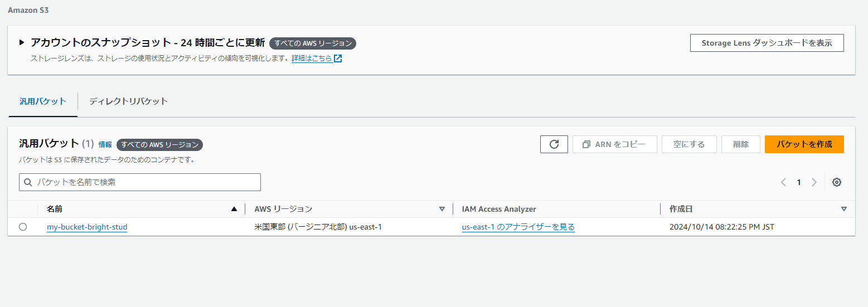This screenshot has height=307, width=868.
Task: Expand the アカウントのスナップショット section
Action: 22,42
